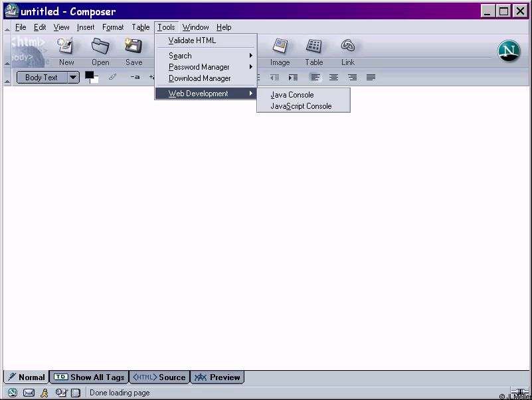Open Web Development submenu entry

[206, 94]
